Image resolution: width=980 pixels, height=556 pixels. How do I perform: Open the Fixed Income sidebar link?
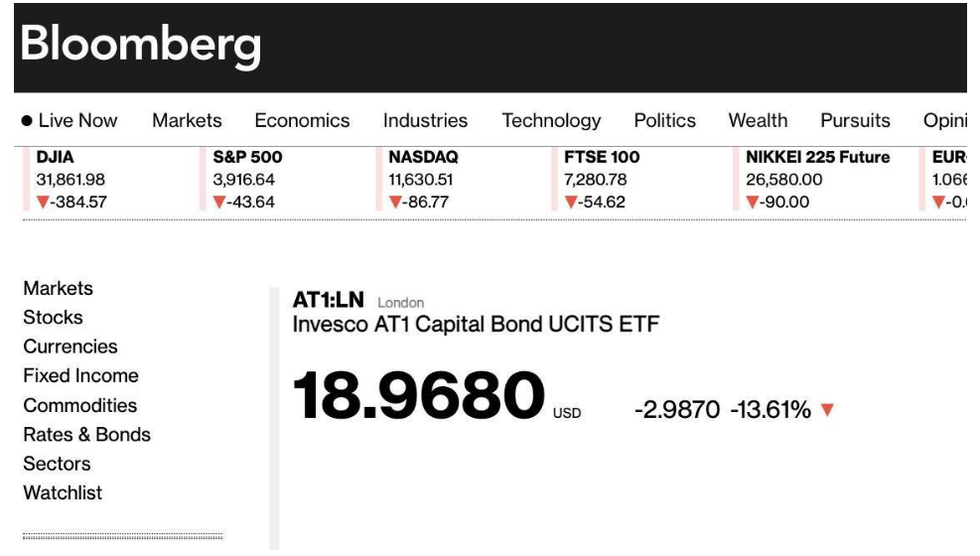coord(80,376)
